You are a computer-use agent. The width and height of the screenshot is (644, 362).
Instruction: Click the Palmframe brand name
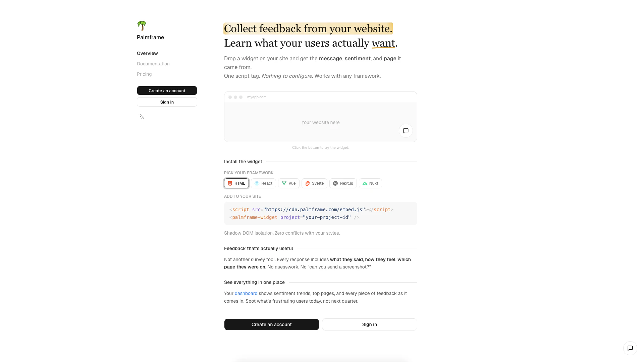150,37
